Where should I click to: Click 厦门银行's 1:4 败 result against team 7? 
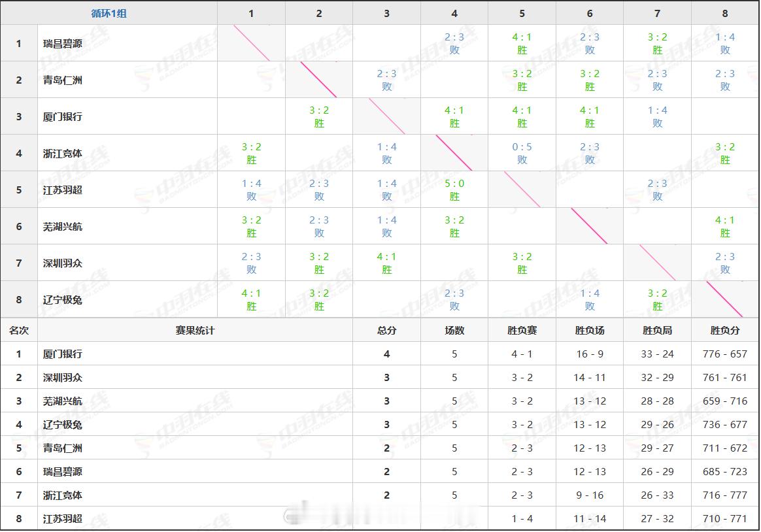click(x=657, y=116)
